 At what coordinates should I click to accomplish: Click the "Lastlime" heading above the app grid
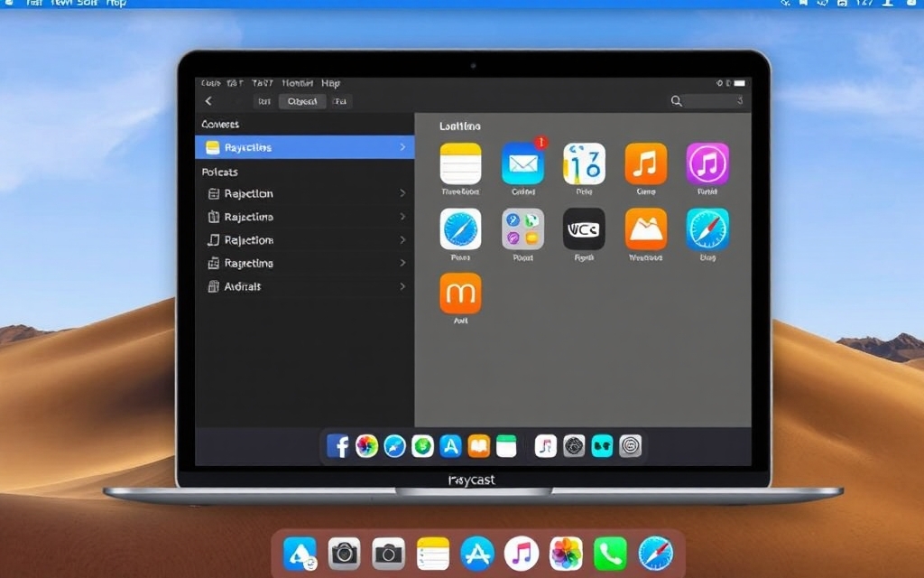[x=459, y=126]
